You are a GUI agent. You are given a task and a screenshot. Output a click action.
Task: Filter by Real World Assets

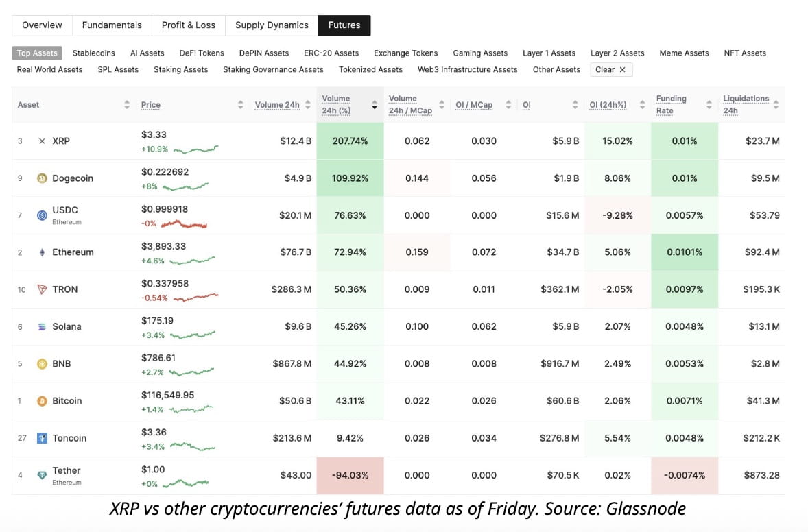(49, 69)
